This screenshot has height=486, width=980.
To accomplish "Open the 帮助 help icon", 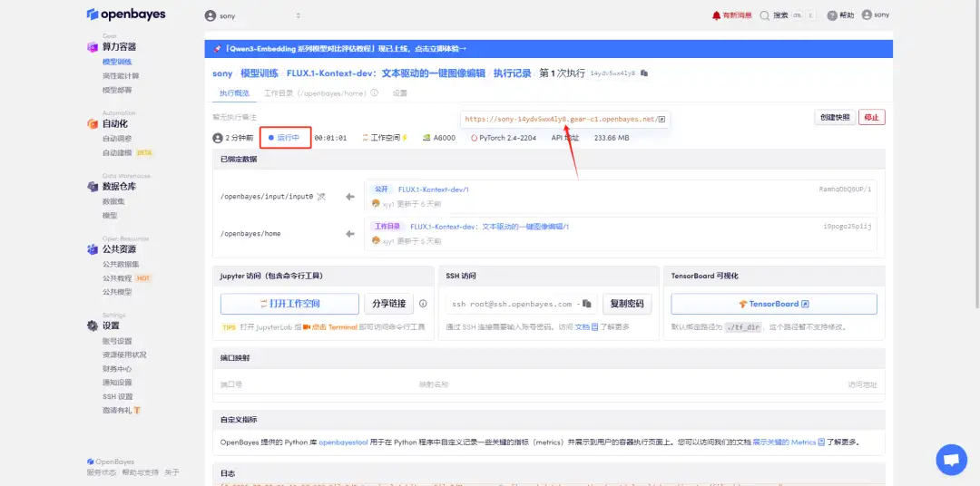I will coord(832,15).
